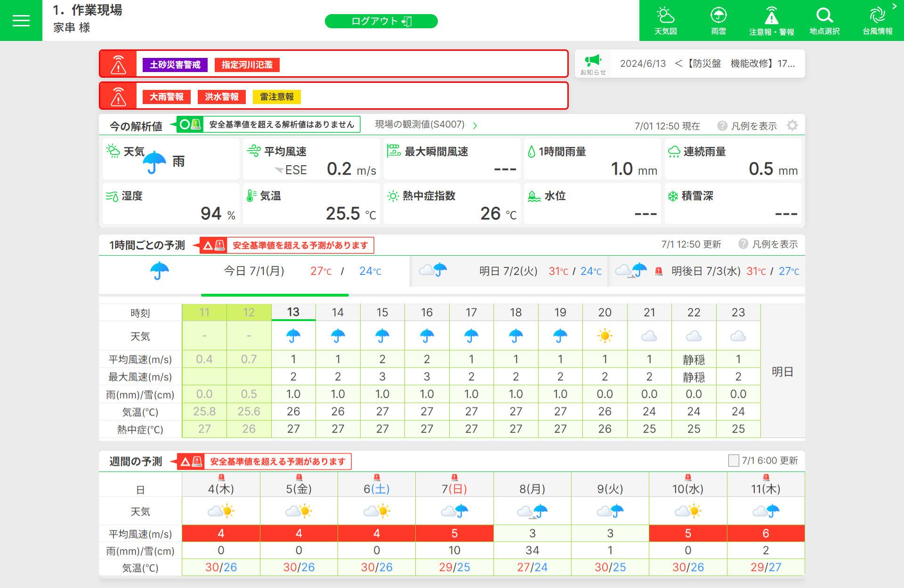Select the 13時 hour column
This screenshot has width=904, height=588.
click(293, 312)
